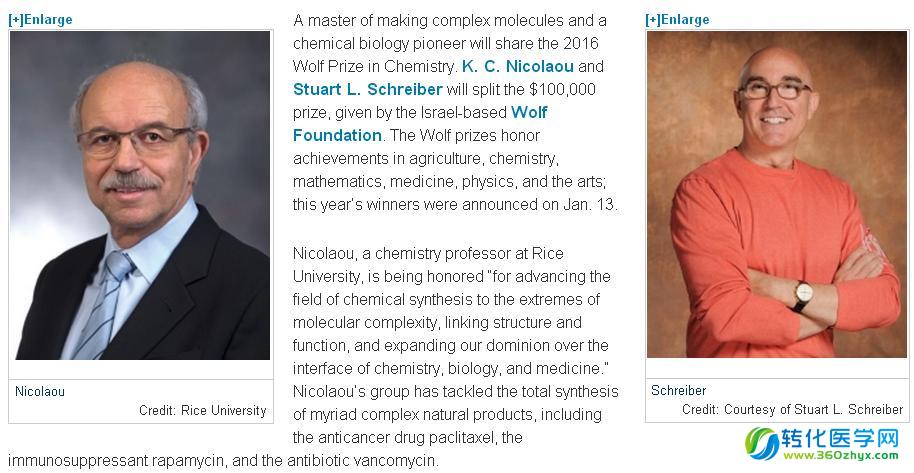Click the Enlarge link above Nicolaou's photo
Screen dimensions: 914x473
tap(41, 19)
